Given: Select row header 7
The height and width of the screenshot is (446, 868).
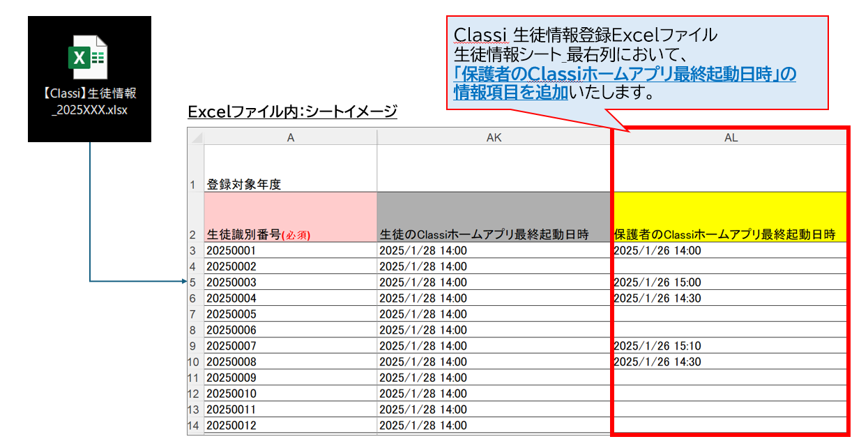Looking at the screenshot, I should coord(195,314).
